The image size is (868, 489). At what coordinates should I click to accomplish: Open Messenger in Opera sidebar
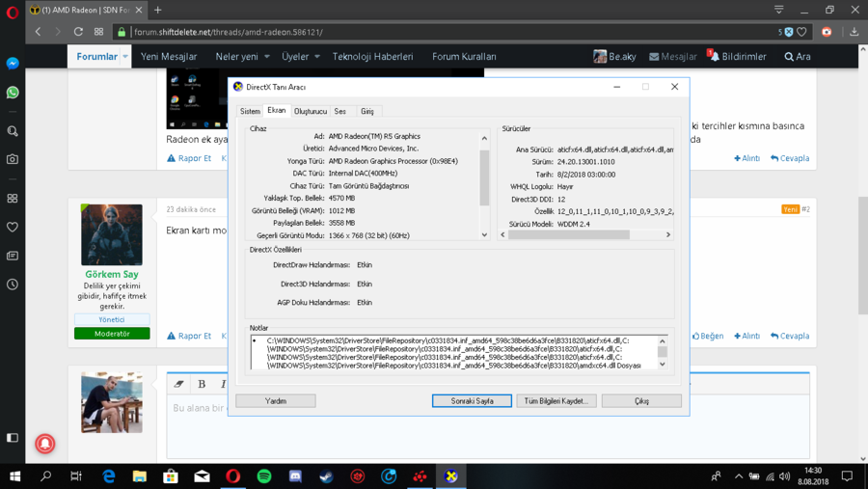pos(13,64)
